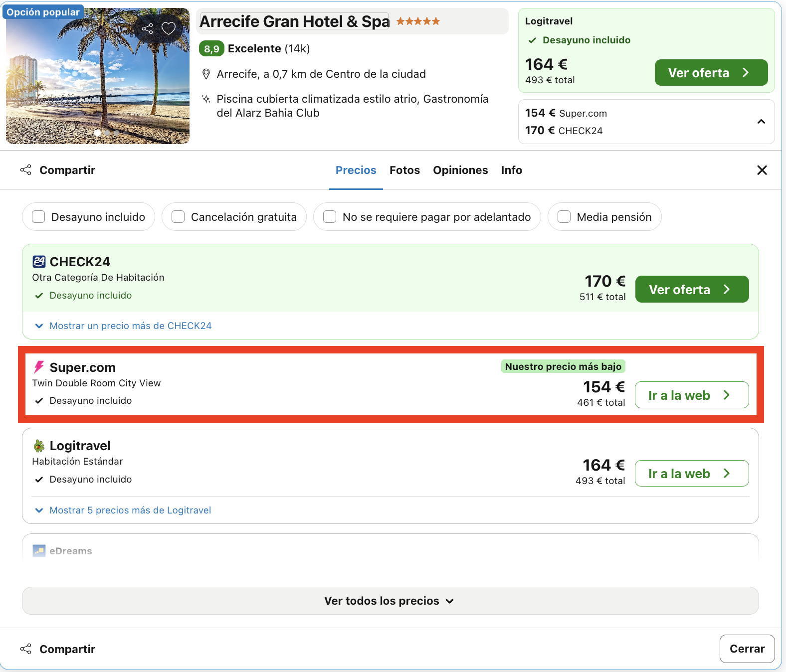
Task: Click Ver oferta for CHECK24
Action: pyautogui.click(x=692, y=289)
